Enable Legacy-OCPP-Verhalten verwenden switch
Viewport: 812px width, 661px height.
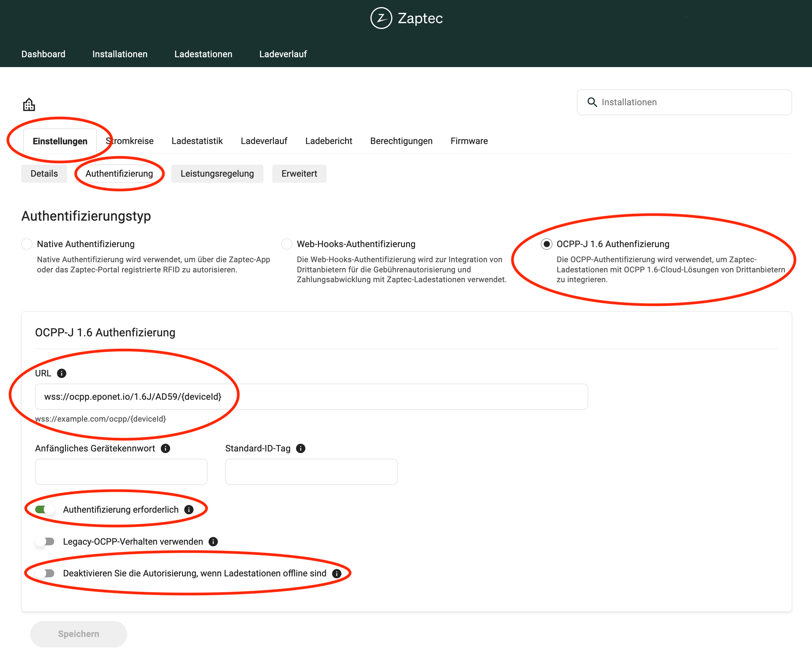45,541
